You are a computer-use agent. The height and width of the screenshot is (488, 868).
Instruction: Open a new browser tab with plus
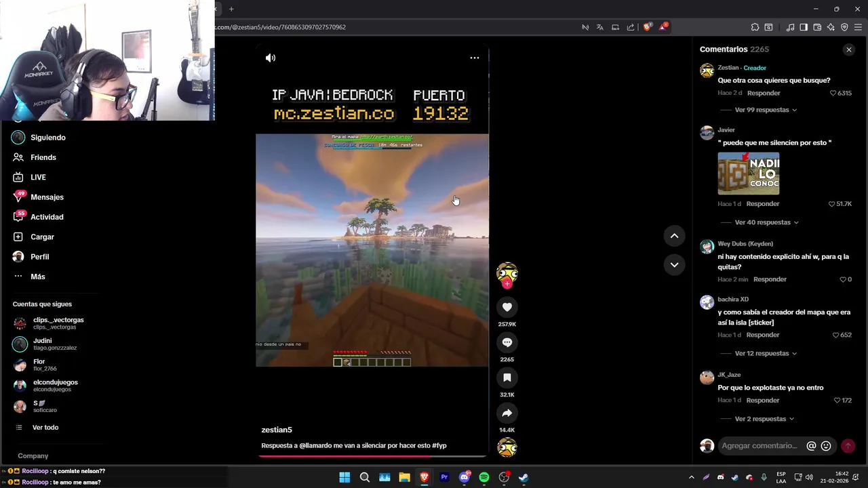231,9
